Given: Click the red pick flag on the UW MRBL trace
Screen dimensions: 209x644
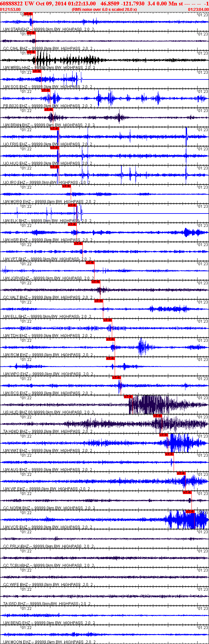Looking at the screenshot, I should click(31, 52).
